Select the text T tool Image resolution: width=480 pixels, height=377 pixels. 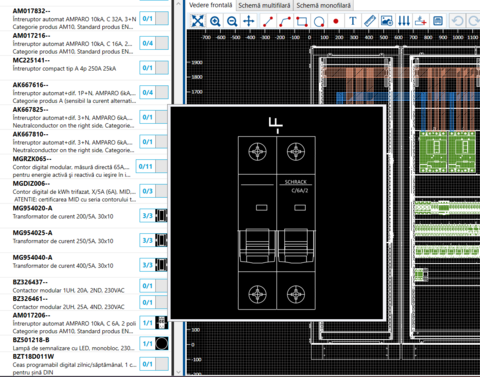353,21
